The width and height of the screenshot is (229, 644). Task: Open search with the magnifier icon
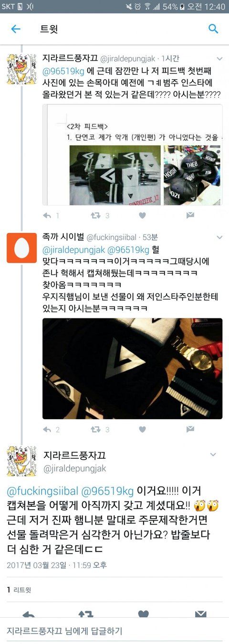[213, 29]
